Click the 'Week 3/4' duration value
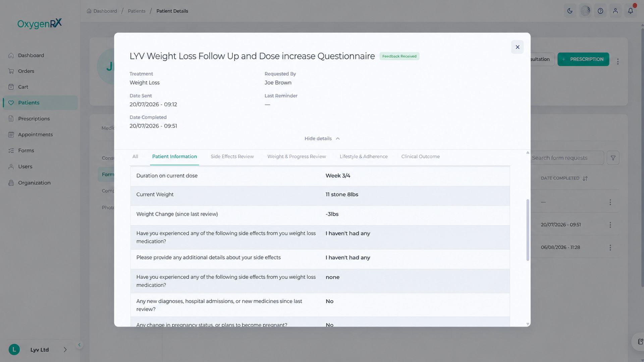 338,176
